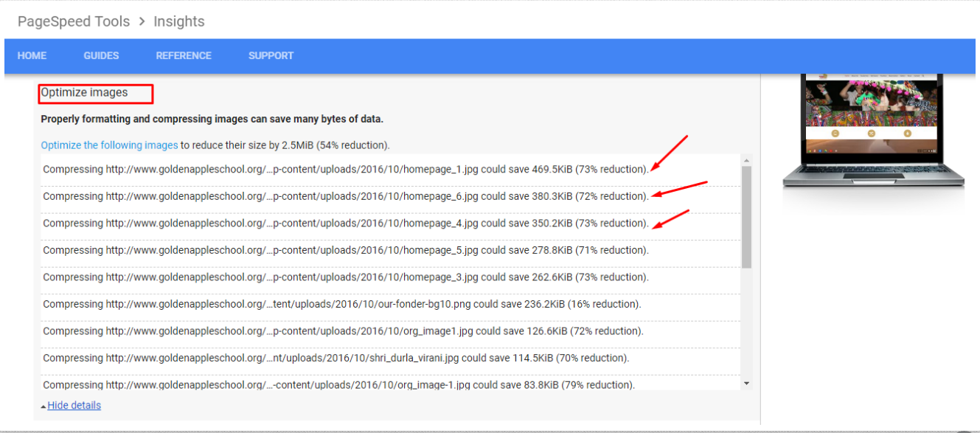Click the Insights breadcrumb title
Image resolution: width=980 pixels, height=433 pixels.
(x=179, y=21)
